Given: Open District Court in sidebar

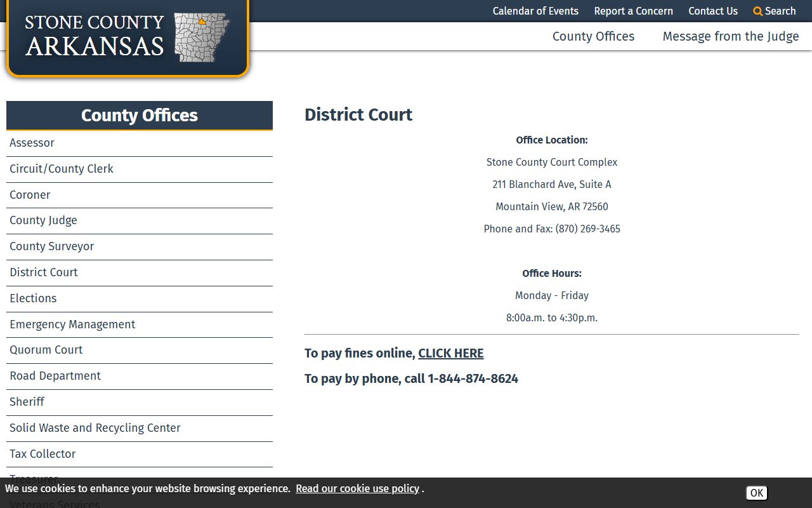Looking at the screenshot, I should coord(140,272).
